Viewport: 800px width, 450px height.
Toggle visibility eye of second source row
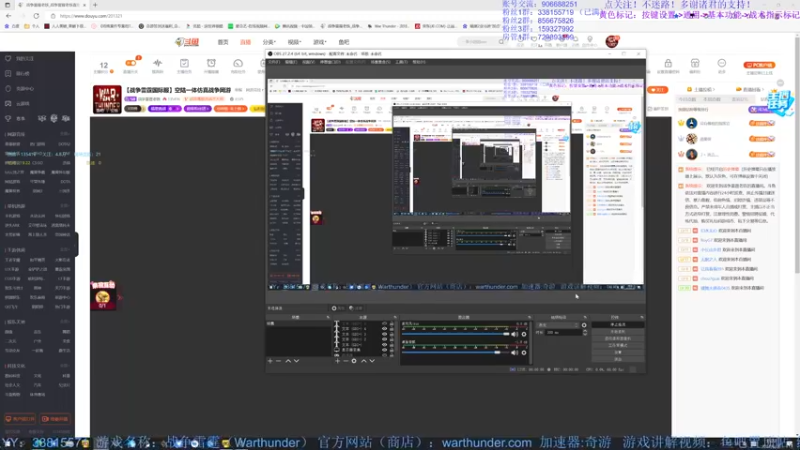[x=384, y=329]
